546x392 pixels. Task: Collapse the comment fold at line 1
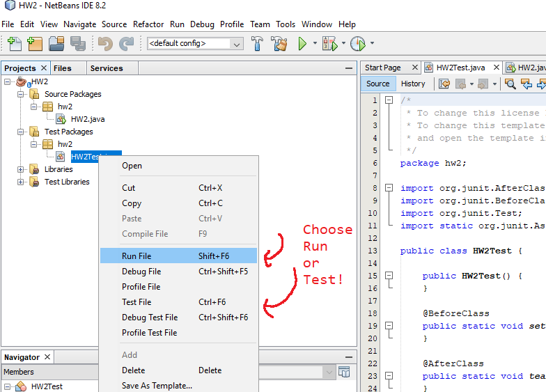[389, 100]
